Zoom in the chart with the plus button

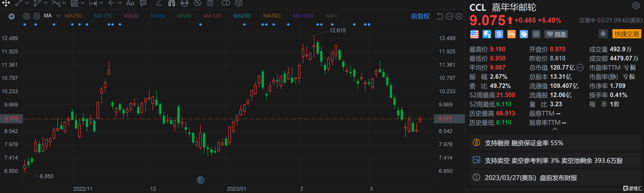459,16
